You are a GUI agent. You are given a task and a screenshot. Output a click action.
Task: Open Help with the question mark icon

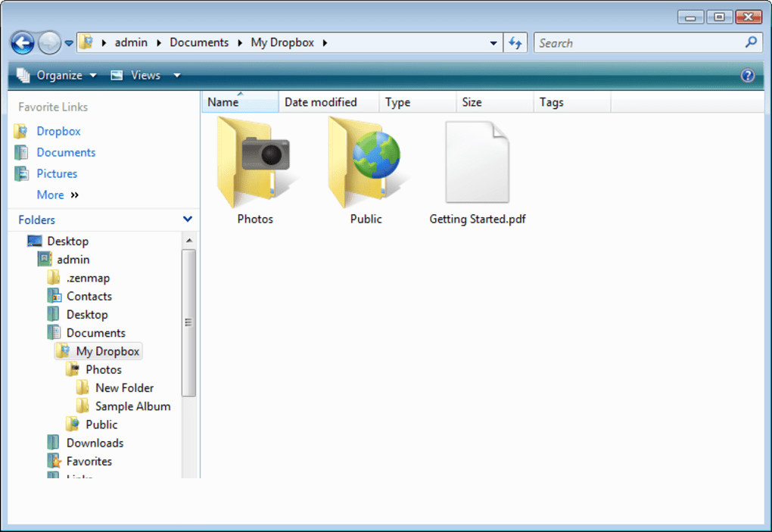(747, 75)
